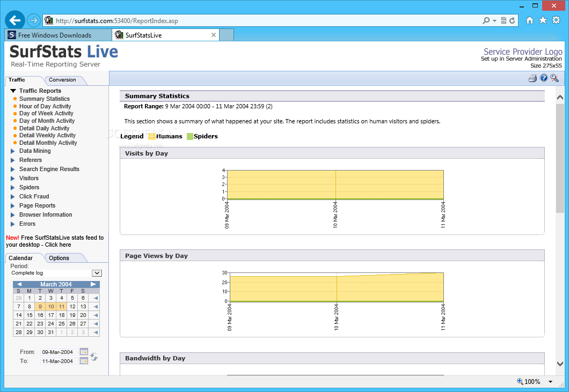Select the week of March 28 arrow
This screenshot has height=392, width=569.
[96, 332]
